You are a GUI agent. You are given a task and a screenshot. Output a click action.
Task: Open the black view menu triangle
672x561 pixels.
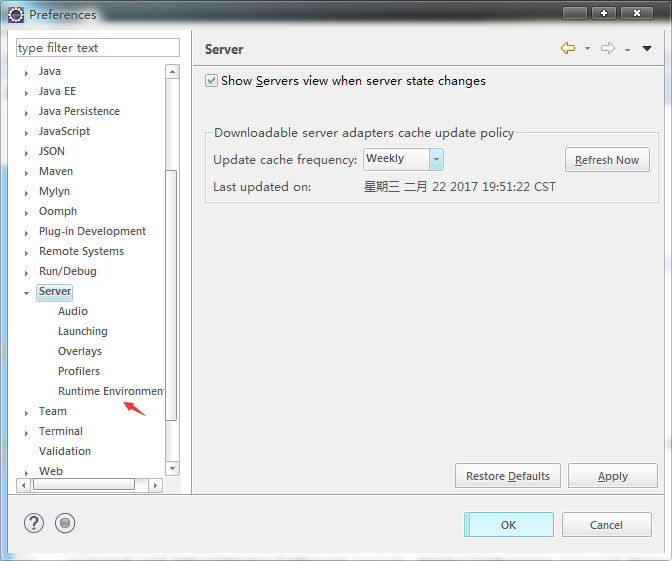(647, 48)
